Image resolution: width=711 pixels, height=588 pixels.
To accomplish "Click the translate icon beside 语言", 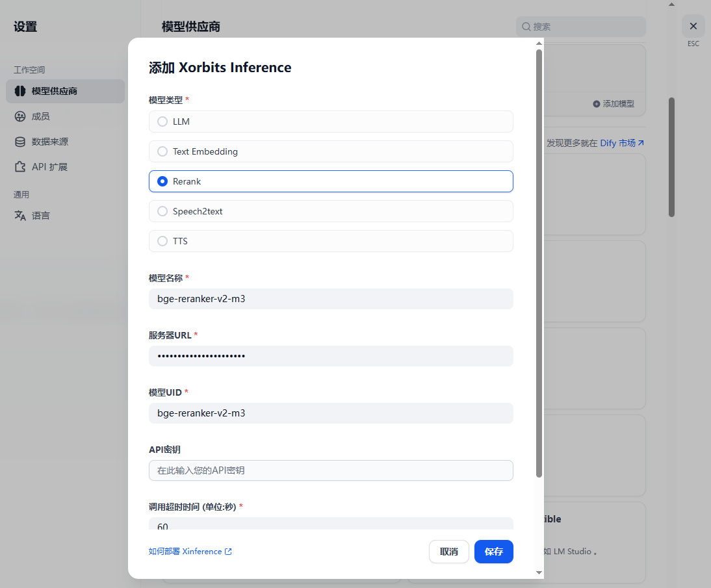I will click(20, 215).
